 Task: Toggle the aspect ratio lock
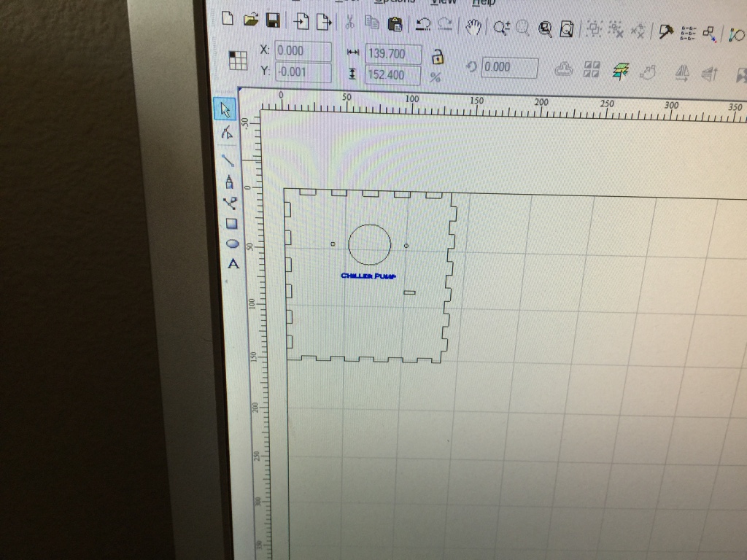point(438,57)
